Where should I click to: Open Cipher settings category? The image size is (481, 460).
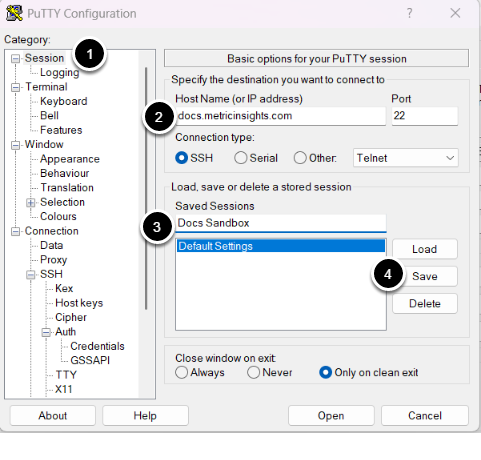71,317
